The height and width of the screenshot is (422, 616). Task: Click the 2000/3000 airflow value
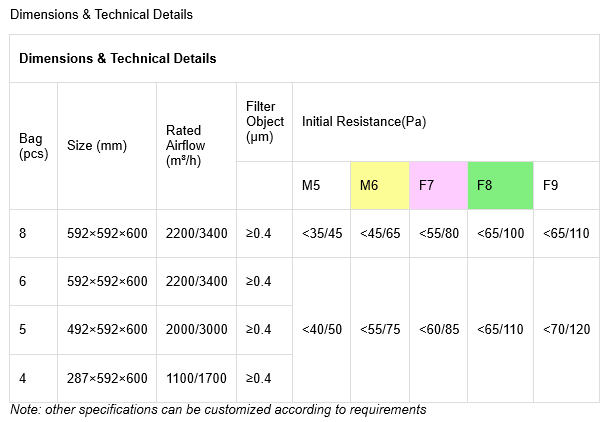pos(196,329)
